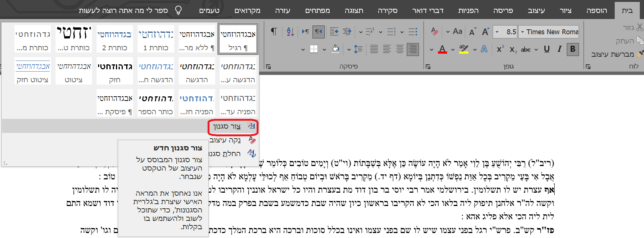
Task: Click the Bullets list icon
Action: (413, 32)
